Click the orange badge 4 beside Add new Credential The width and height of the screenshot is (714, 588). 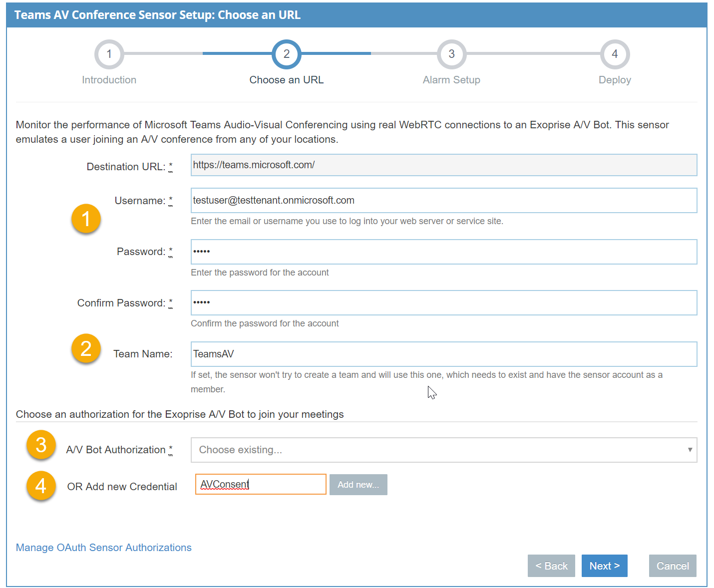pyautogui.click(x=40, y=485)
